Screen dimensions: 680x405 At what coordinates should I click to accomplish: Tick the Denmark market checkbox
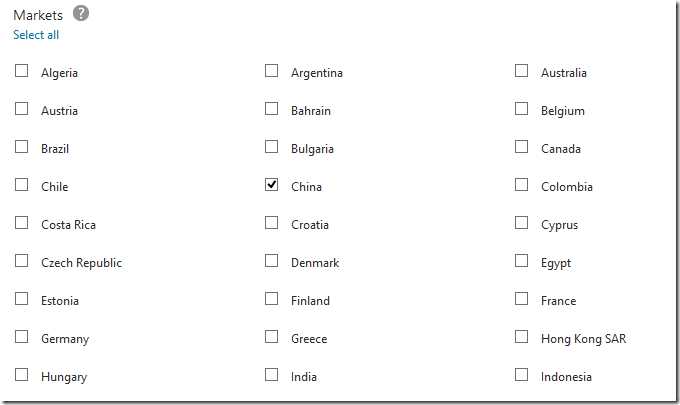coord(272,261)
